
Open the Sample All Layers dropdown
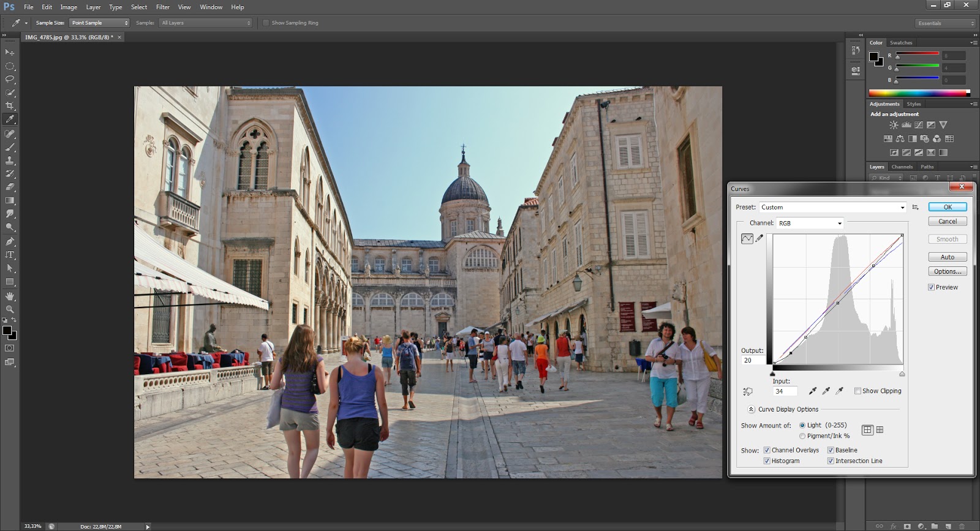(x=206, y=23)
